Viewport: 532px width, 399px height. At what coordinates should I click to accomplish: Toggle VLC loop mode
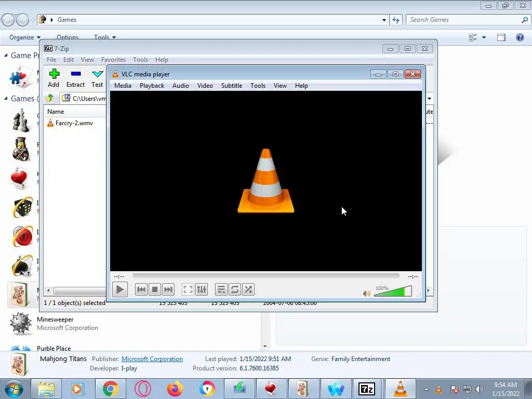pyautogui.click(x=235, y=290)
